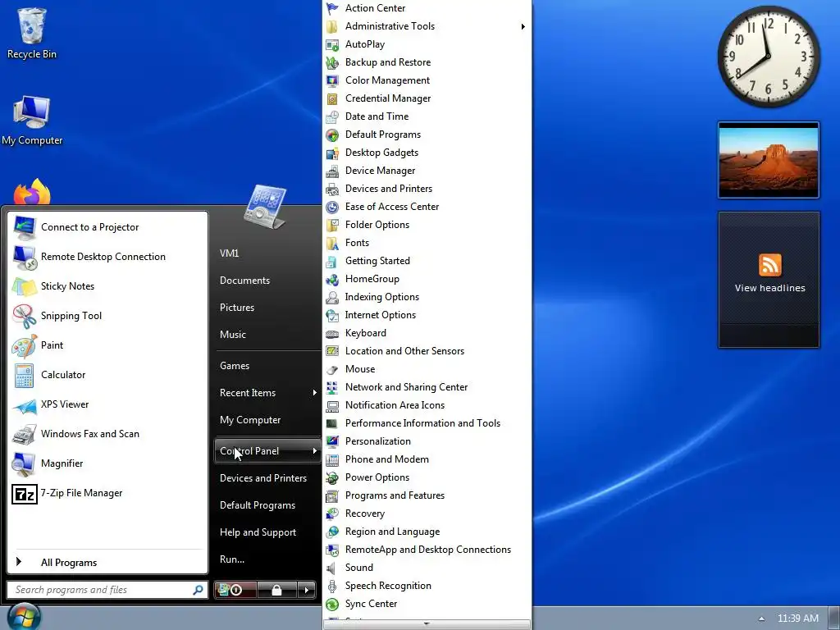Open the Ease of Access Center icon
This screenshot has height=630, width=840.
(332, 207)
